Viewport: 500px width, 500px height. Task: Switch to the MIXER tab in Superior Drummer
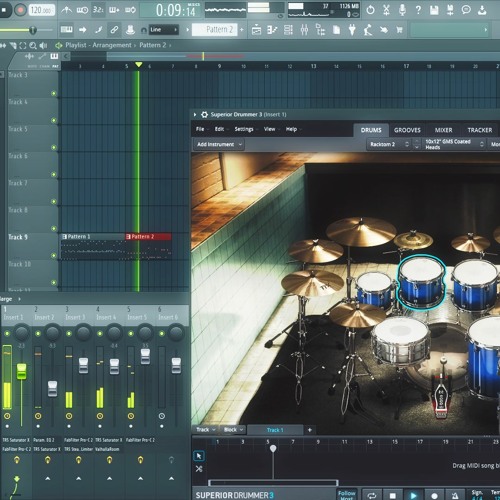pyautogui.click(x=443, y=130)
